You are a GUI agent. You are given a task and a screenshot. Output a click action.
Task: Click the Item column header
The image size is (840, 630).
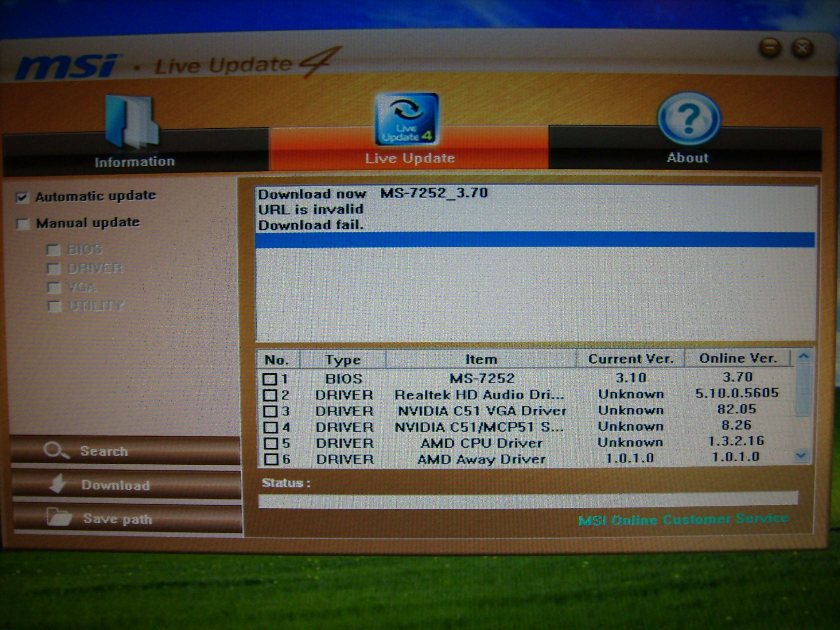point(481,359)
